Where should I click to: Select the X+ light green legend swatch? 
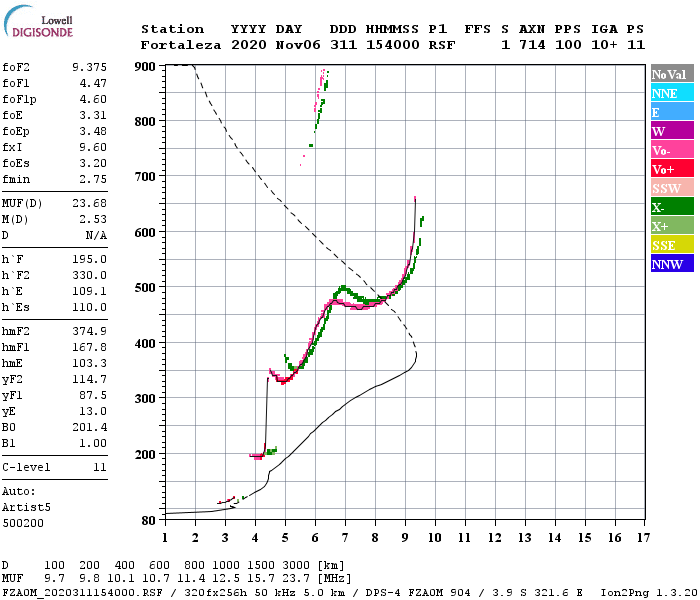tap(672, 226)
